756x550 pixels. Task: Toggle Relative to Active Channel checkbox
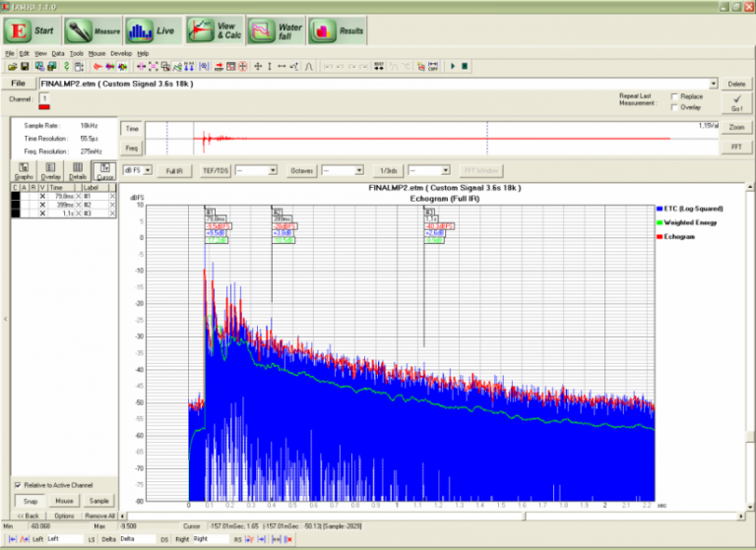point(18,485)
